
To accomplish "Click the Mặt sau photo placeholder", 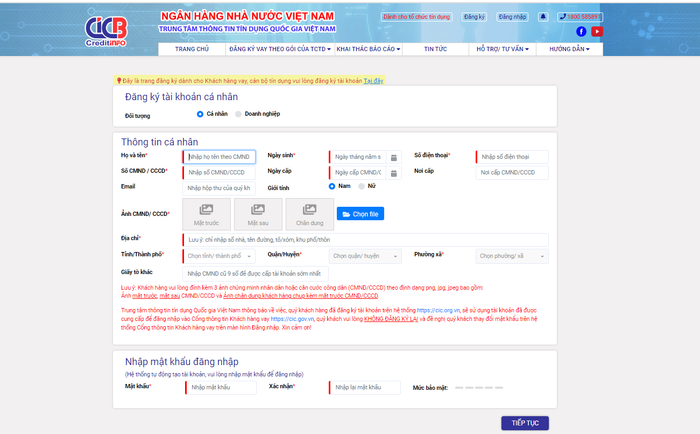I will [x=258, y=213].
